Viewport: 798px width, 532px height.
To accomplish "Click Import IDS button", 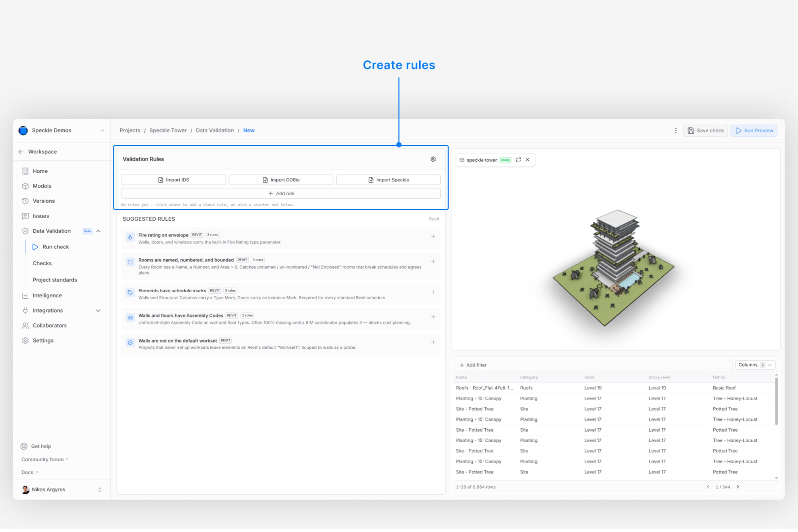I will 173,180.
